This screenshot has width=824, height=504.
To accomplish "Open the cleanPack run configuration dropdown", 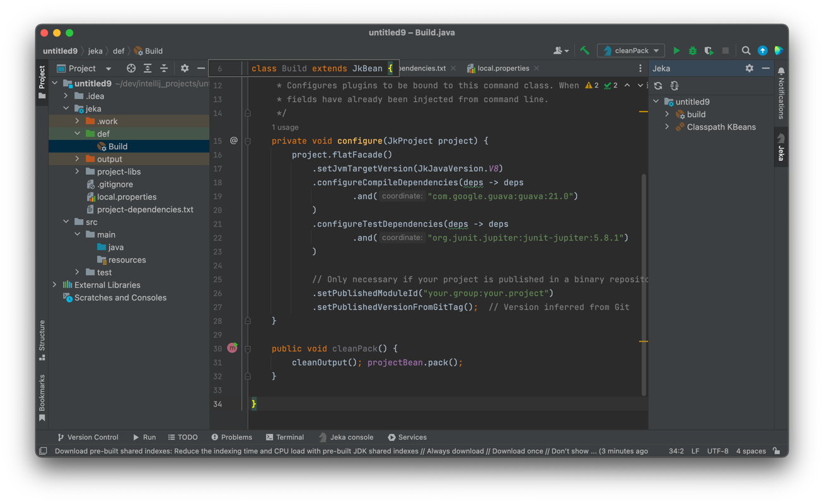I will (631, 50).
